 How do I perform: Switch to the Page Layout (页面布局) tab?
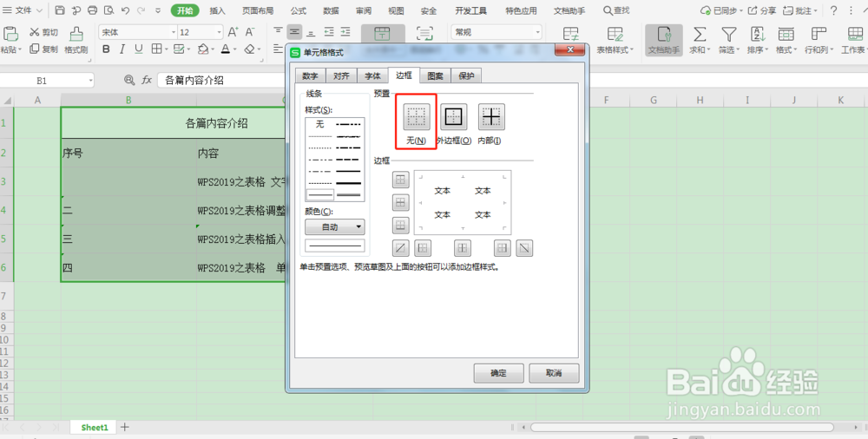[x=258, y=10]
